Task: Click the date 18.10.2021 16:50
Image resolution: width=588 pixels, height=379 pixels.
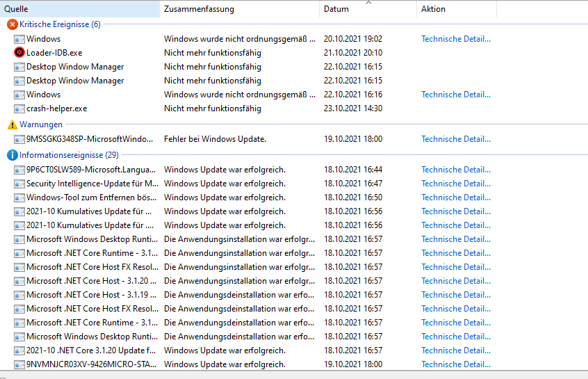Action: (353, 197)
